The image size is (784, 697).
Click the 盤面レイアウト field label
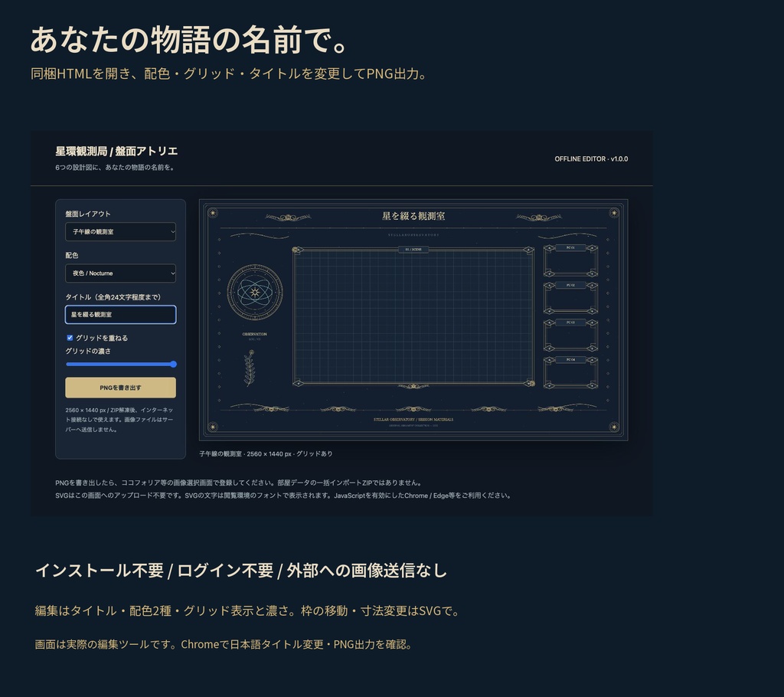coord(88,214)
